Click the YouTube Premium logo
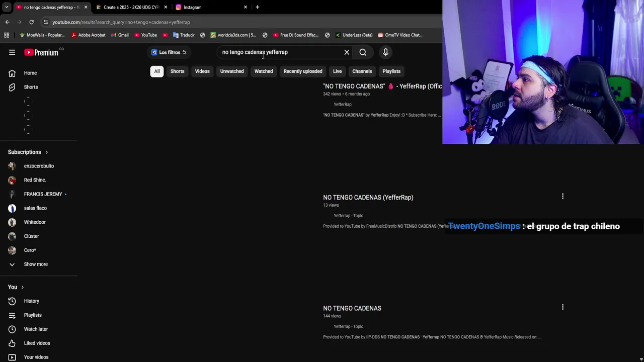Image resolution: width=644 pixels, height=362 pixels. tap(41, 52)
